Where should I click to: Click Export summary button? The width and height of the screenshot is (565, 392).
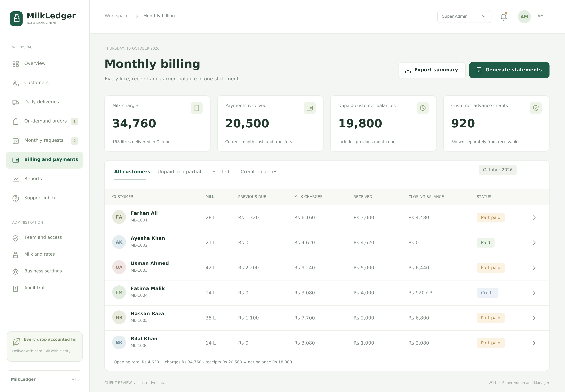[x=431, y=70]
